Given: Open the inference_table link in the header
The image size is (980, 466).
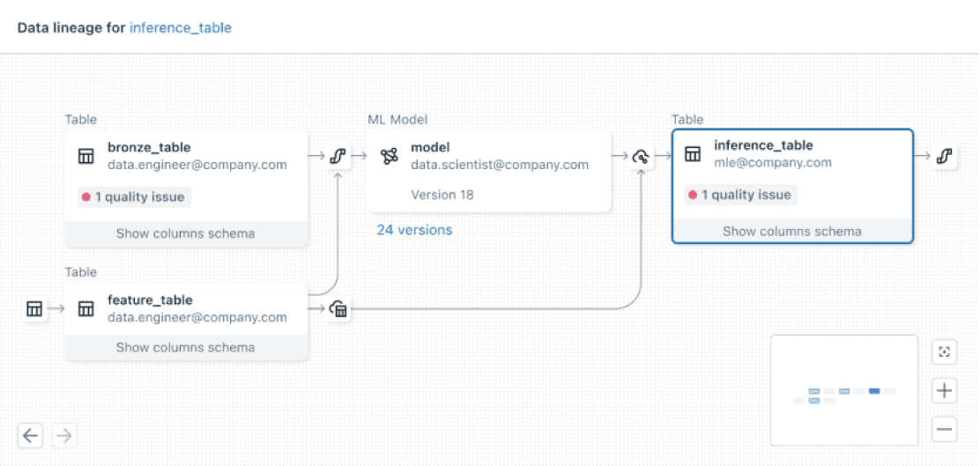Looking at the screenshot, I should [x=181, y=27].
